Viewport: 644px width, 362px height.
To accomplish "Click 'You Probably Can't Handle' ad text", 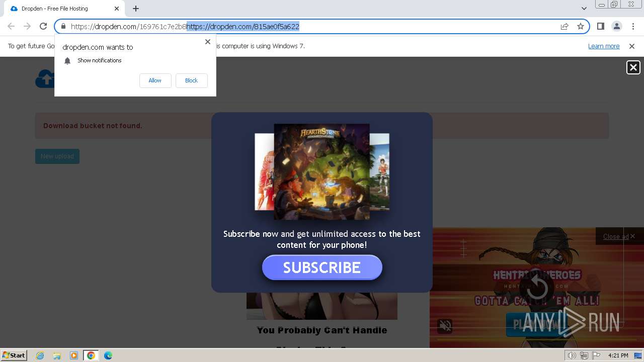I will 322,330.
